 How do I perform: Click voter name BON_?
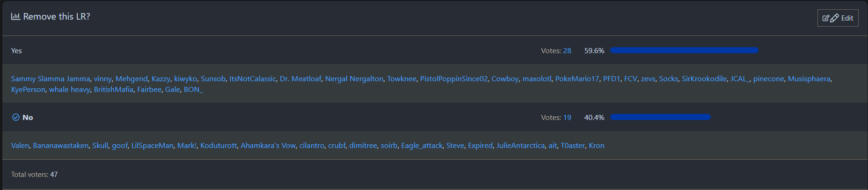(x=193, y=90)
